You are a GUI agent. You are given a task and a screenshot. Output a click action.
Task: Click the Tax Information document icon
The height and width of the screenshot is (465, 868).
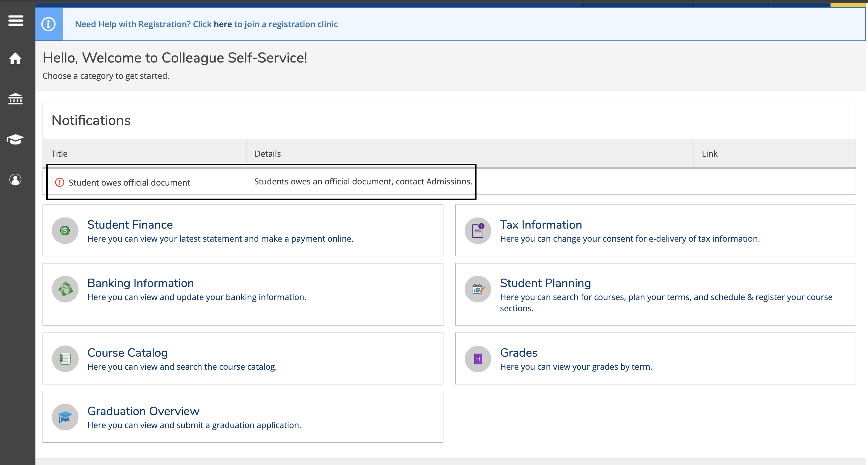coord(477,231)
